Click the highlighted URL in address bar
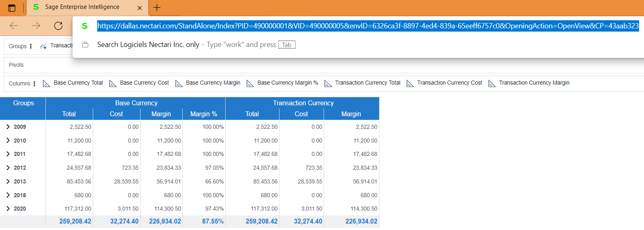 (368, 26)
